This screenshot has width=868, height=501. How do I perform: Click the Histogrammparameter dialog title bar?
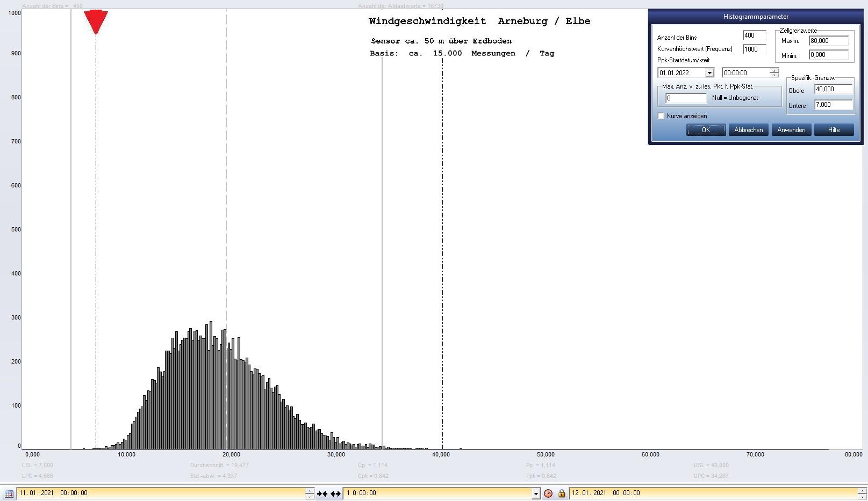tap(756, 17)
